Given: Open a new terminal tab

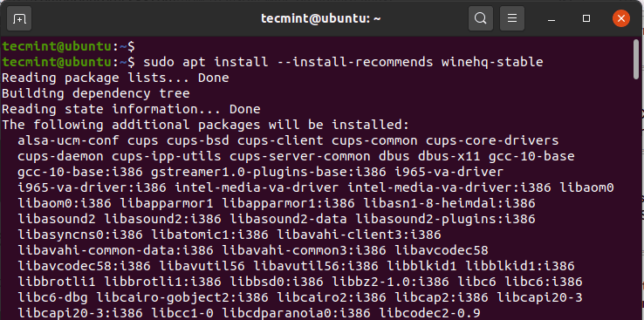Looking at the screenshot, I should (x=19, y=18).
